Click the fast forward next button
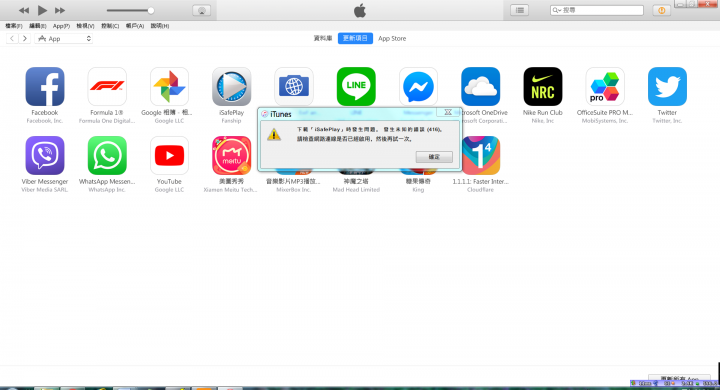The image size is (720, 390). [x=60, y=10]
